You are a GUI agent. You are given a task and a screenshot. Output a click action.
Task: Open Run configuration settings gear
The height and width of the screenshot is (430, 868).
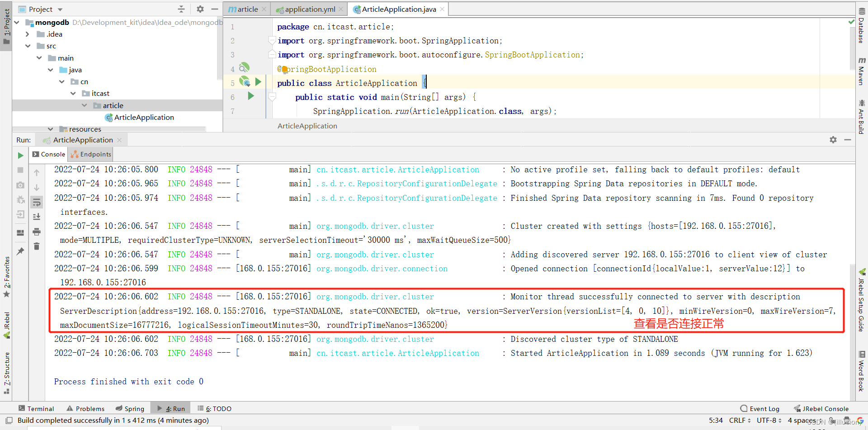[x=833, y=140]
